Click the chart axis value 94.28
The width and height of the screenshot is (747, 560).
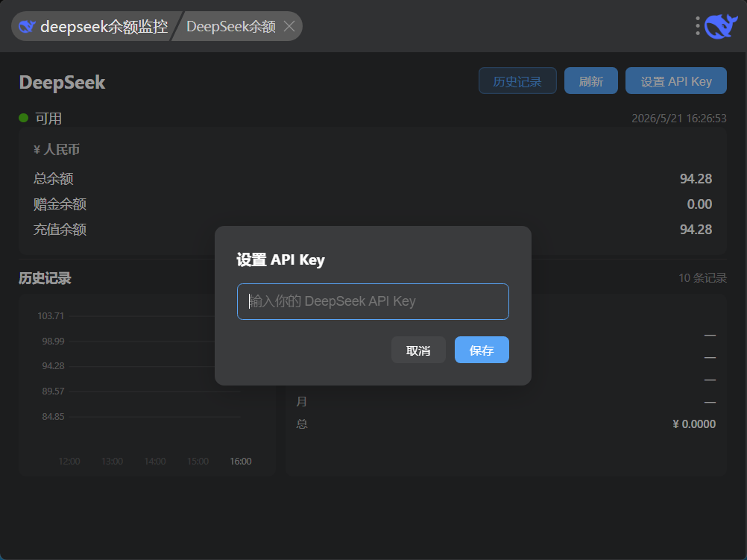coord(53,366)
